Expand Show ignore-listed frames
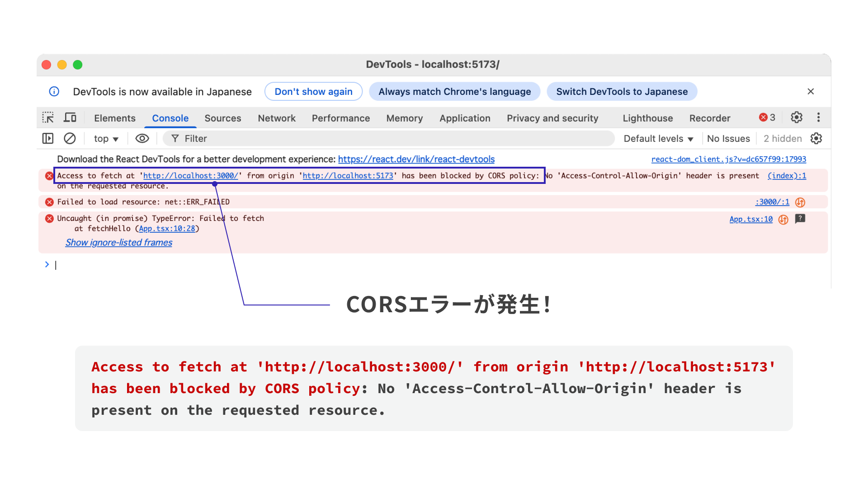 click(119, 243)
